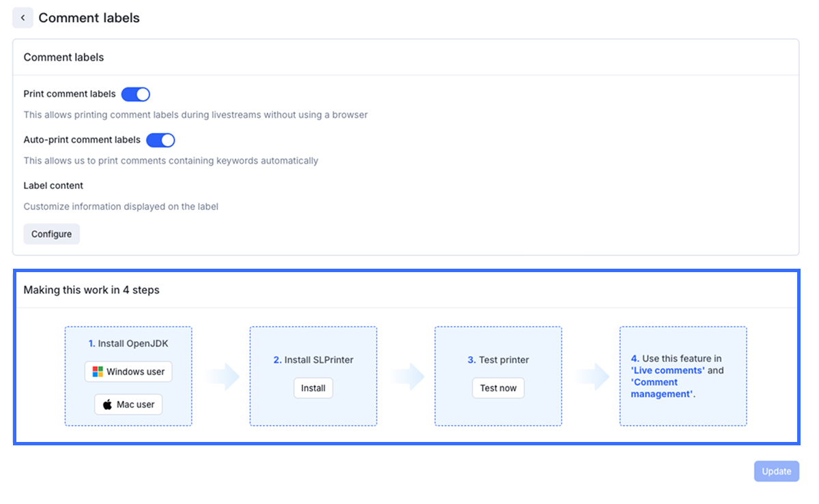819x504 pixels.
Task: Click the arrow between steps 3 and 4
Action: click(592, 376)
